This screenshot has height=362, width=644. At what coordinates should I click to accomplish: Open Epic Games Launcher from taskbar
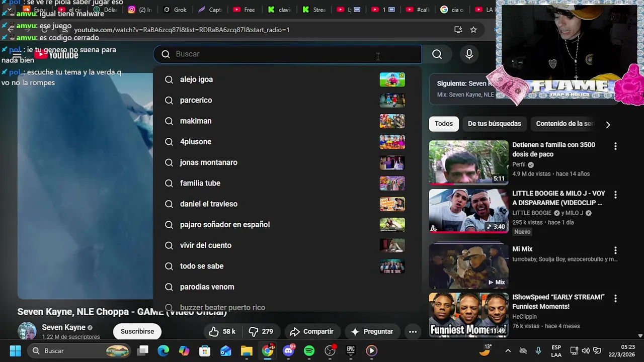coord(351,350)
